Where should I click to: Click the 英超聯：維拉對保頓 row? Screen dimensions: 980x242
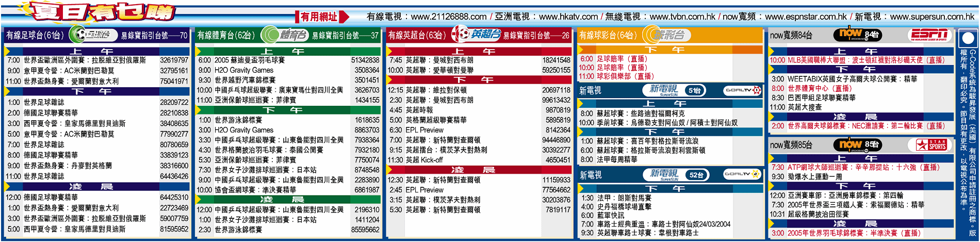[x=479, y=90]
